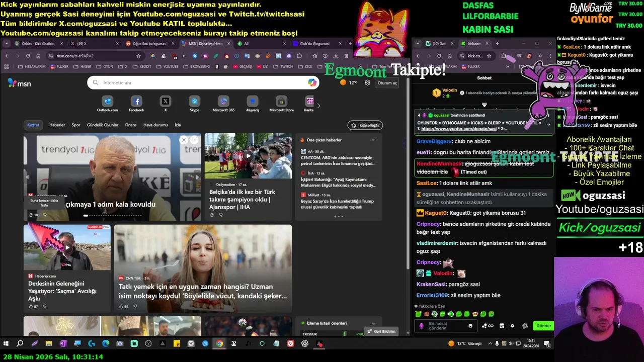The width and height of the screenshot is (644, 362).
Task: Open the Facebook shortcut on MSN
Action: pyautogui.click(x=136, y=104)
